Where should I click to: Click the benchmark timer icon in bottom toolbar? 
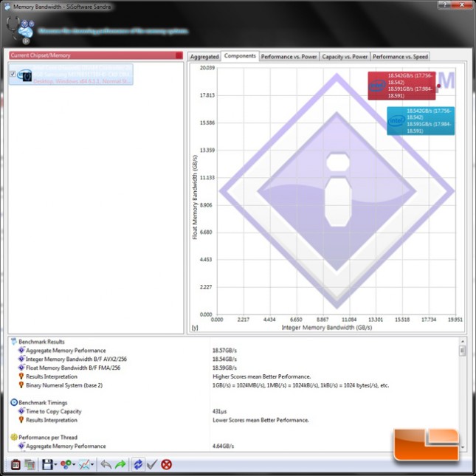tap(15, 464)
